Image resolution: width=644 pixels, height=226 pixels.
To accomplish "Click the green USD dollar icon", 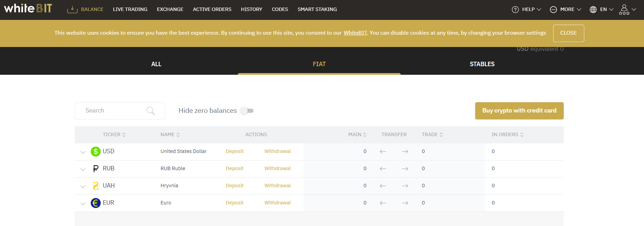I will (95, 152).
